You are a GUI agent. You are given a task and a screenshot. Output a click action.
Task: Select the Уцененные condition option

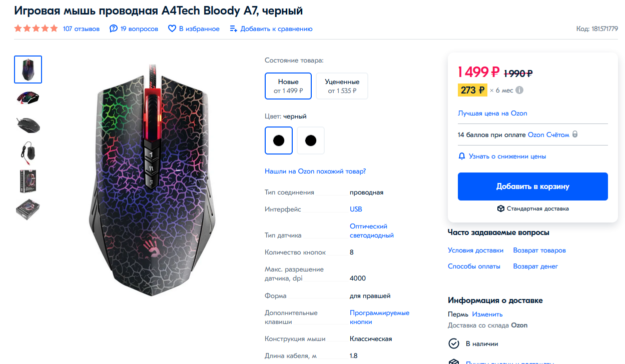tap(342, 86)
